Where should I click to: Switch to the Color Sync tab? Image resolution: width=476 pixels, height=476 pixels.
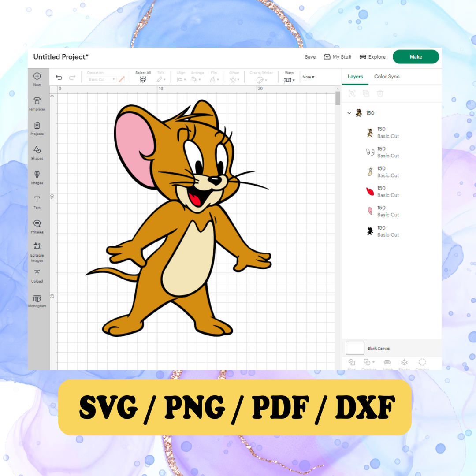point(387,77)
